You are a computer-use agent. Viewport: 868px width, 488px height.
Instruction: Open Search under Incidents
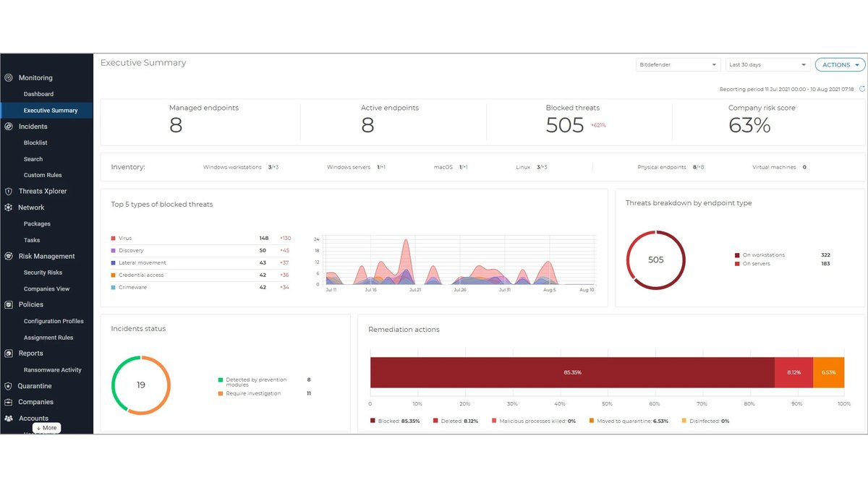pos(33,159)
